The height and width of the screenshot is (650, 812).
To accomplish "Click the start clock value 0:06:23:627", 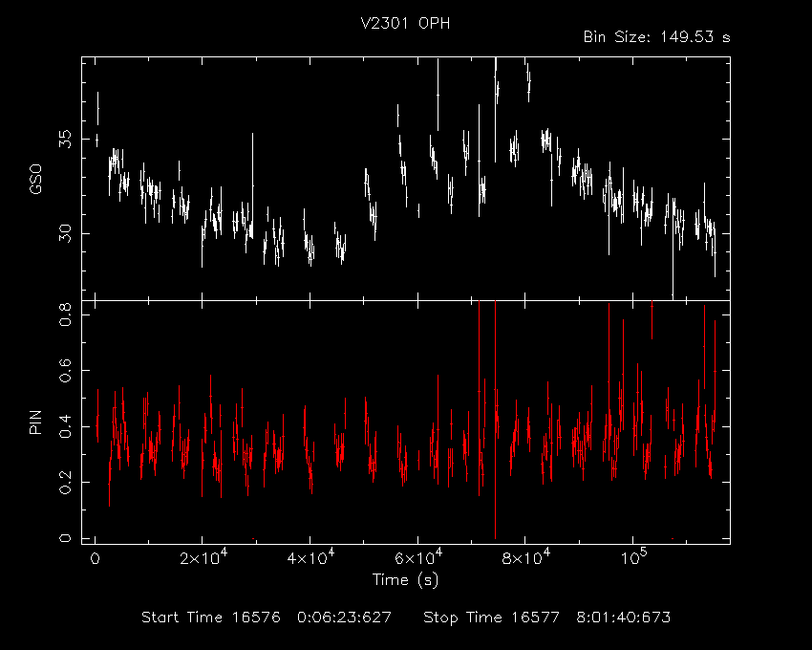I will (344, 617).
